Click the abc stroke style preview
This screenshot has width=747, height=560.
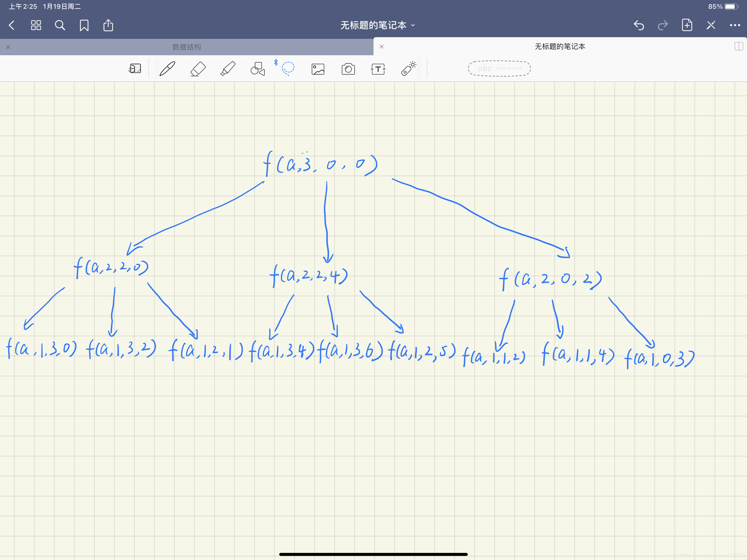[x=499, y=69]
